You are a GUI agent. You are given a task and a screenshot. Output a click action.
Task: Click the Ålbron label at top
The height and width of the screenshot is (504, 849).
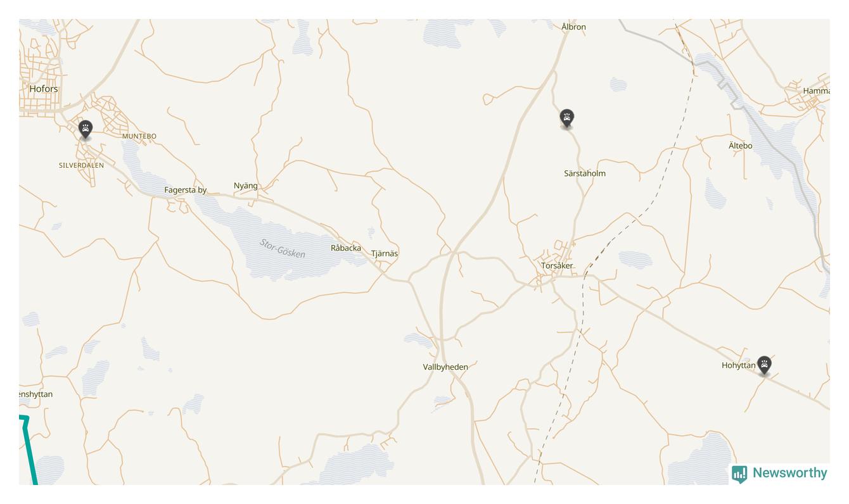[573, 27]
